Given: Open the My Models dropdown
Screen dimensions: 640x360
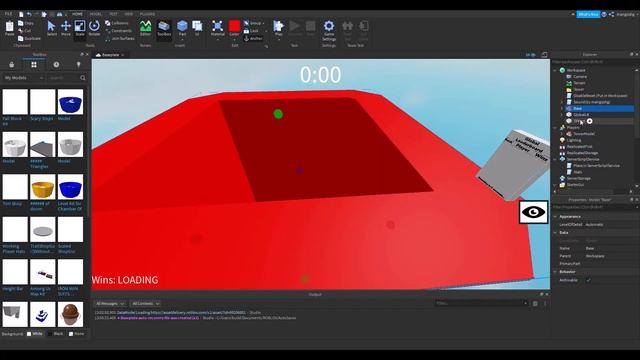Looking at the screenshot, I should pos(23,78).
